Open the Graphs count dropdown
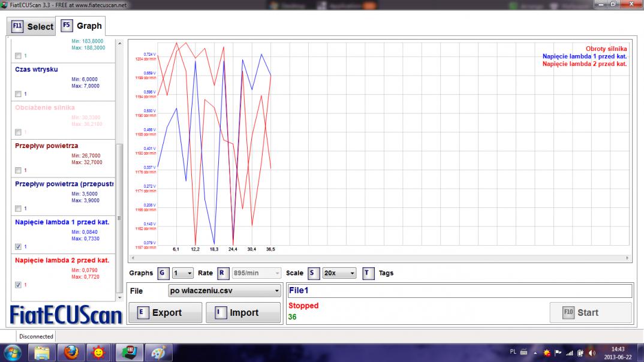The image size is (644, 362). (x=183, y=273)
